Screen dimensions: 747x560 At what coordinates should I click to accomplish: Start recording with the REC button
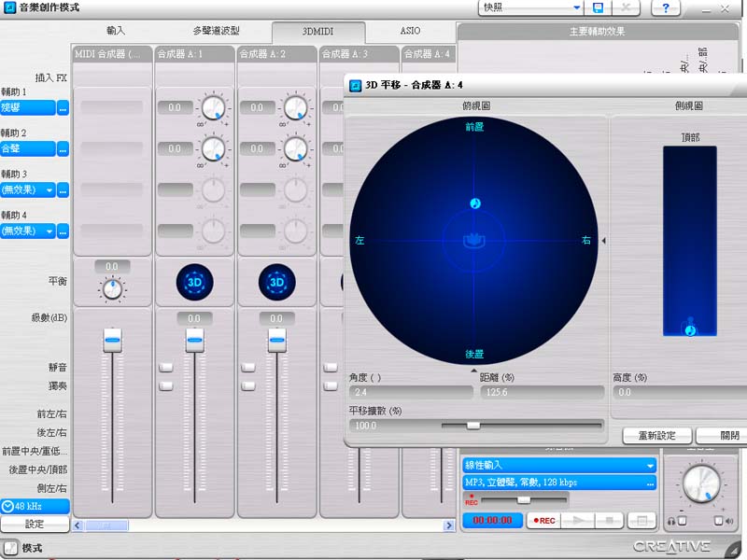pyautogui.click(x=544, y=521)
